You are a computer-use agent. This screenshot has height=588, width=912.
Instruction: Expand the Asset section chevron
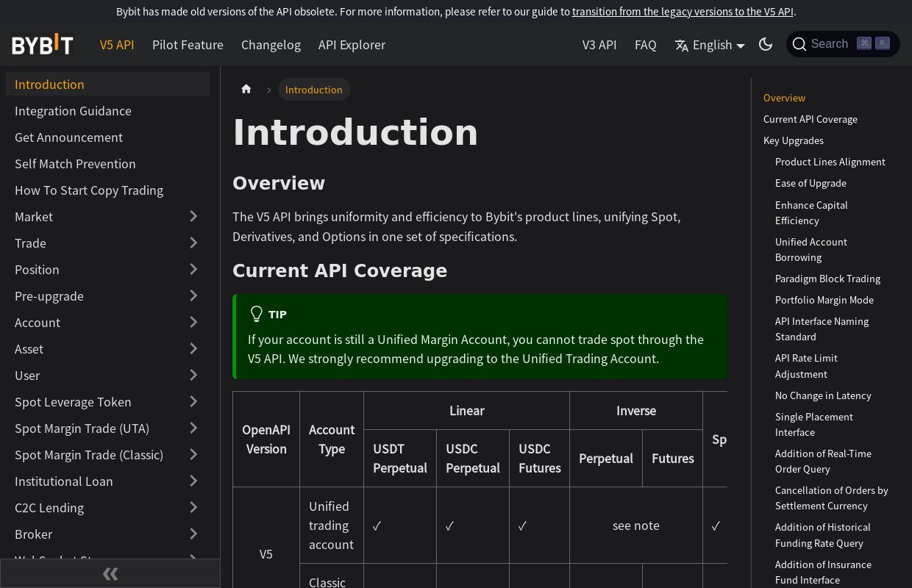tap(193, 348)
